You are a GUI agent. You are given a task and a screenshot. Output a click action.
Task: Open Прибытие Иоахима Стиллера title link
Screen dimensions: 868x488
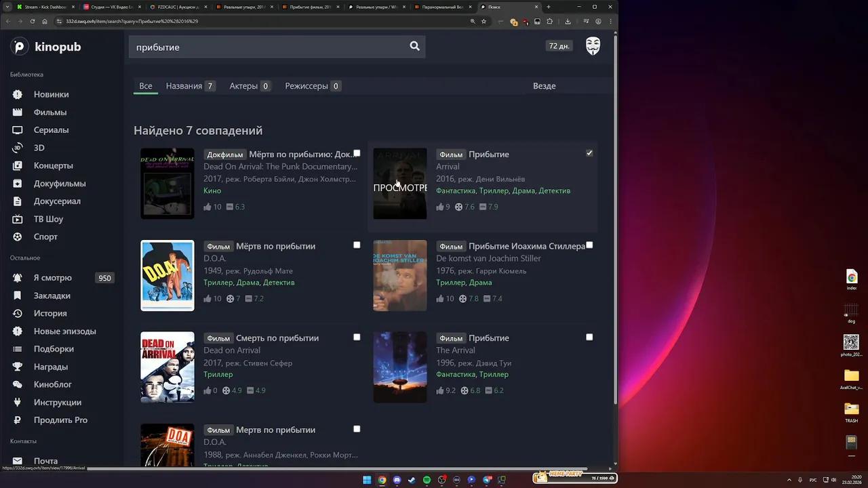527,246
